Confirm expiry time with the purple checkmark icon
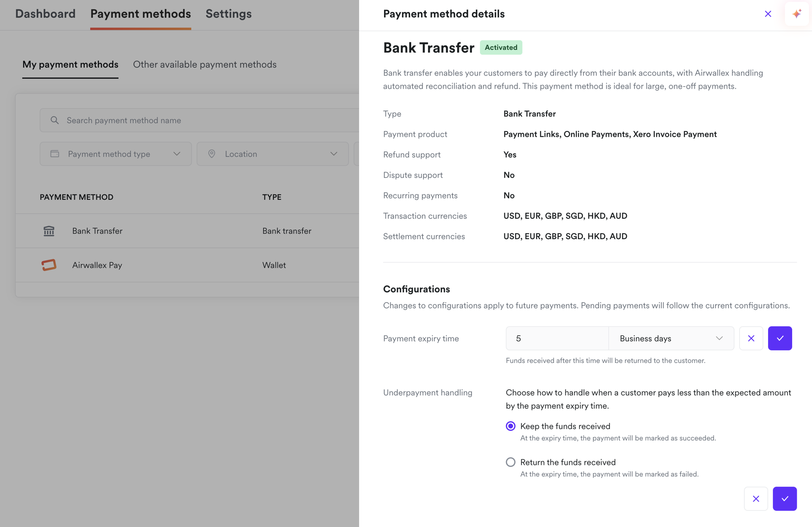Screen dimensions: 812x527 point(780,338)
